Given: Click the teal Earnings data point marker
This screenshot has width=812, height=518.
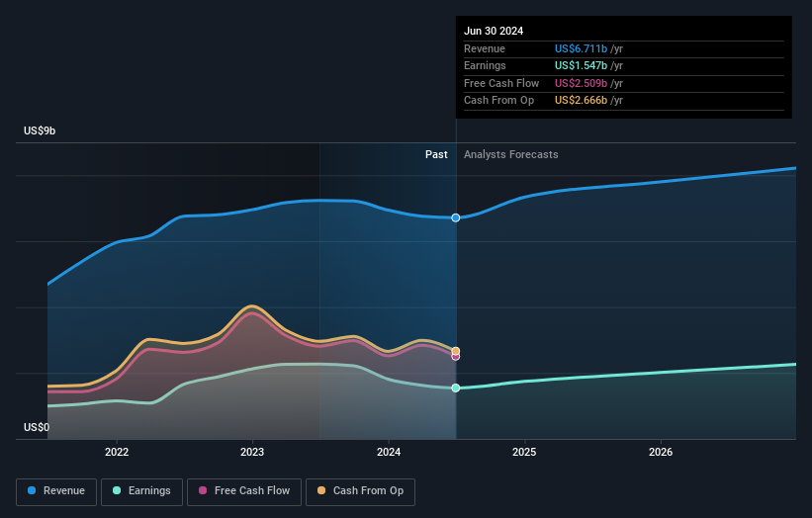Looking at the screenshot, I should pyautogui.click(x=456, y=388).
